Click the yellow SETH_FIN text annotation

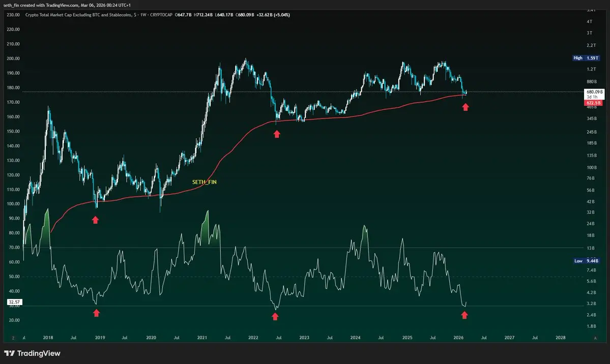click(x=204, y=182)
